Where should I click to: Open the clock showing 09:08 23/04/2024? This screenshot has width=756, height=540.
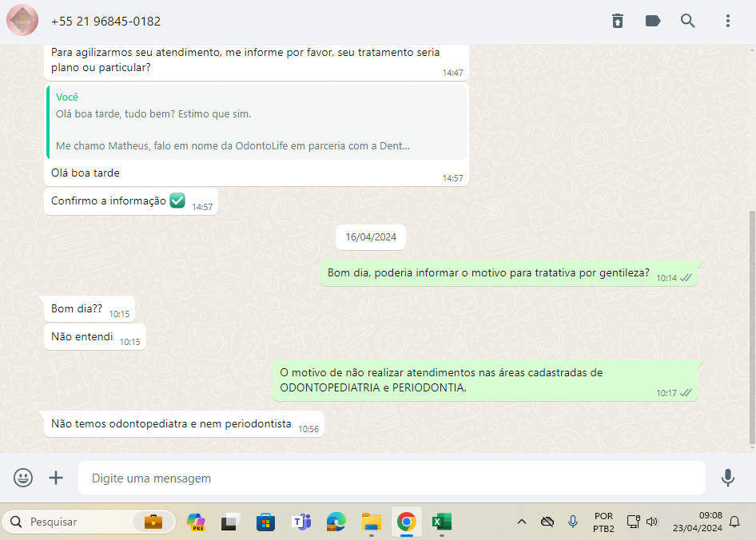pos(697,522)
